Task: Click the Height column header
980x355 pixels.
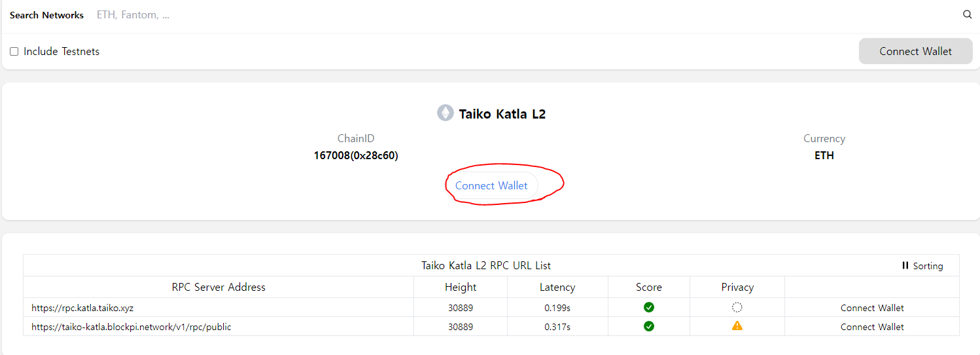Action: (x=461, y=287)
